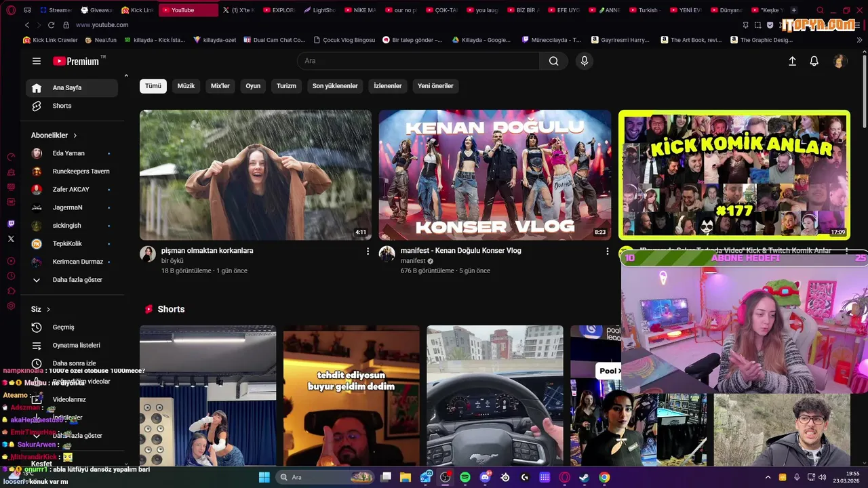Viewport: 868px width, 488px height.
Task: Play the Kick Komik Anlar #177 thumbnail
Action: coord(734,175)
